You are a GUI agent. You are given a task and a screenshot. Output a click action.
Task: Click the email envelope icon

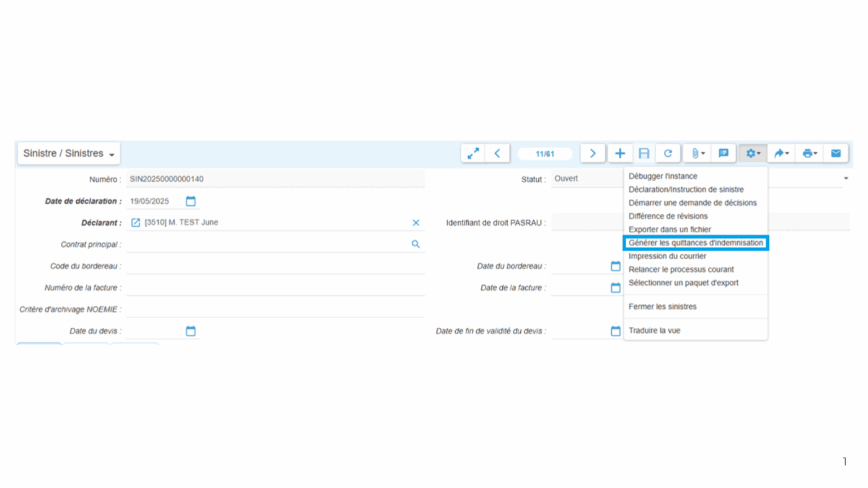tap(836, 153)
